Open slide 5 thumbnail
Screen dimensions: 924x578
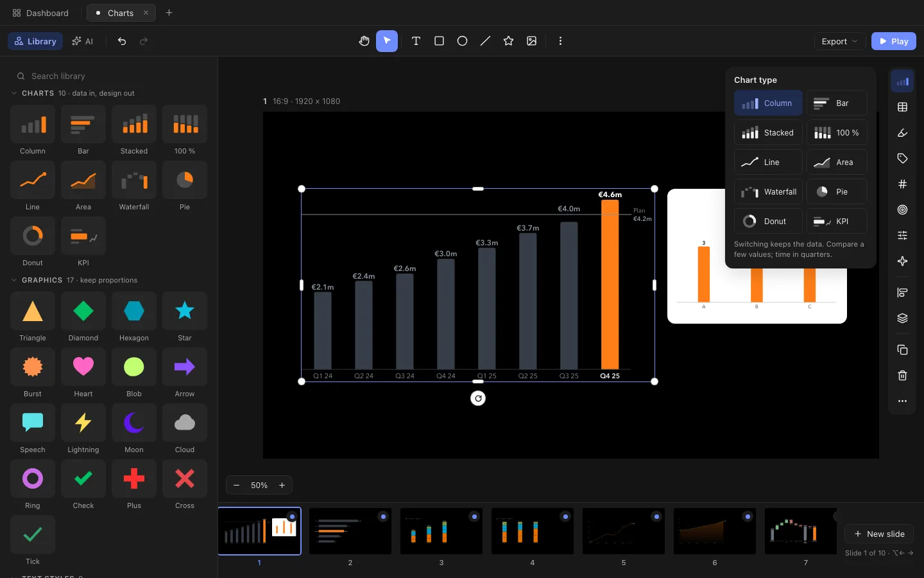[x=624, y=531]
